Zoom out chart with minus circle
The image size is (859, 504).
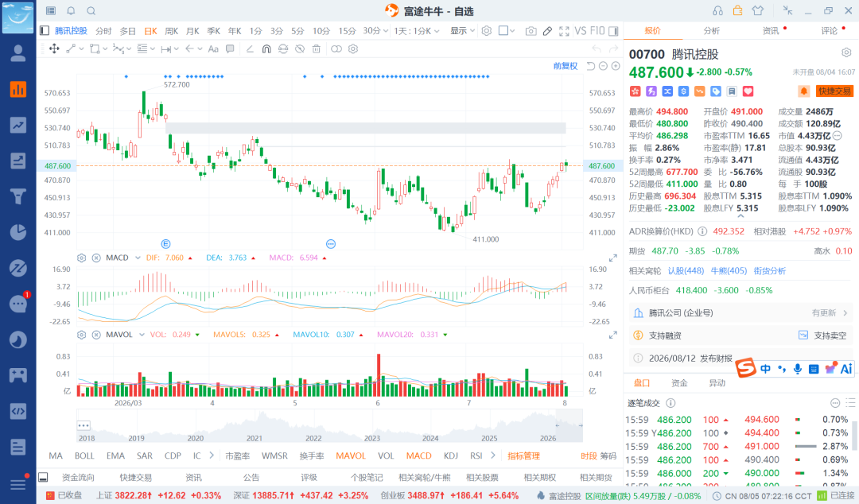point(603,66)
